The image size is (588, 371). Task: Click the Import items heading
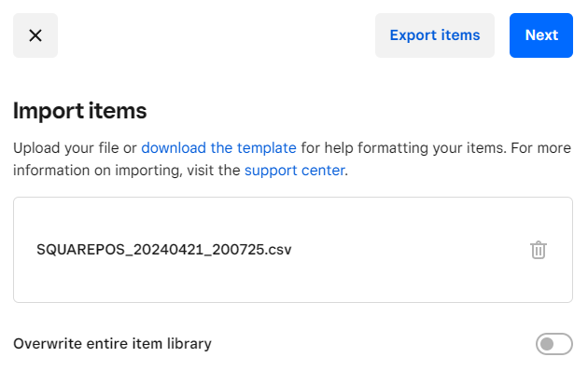80,111
